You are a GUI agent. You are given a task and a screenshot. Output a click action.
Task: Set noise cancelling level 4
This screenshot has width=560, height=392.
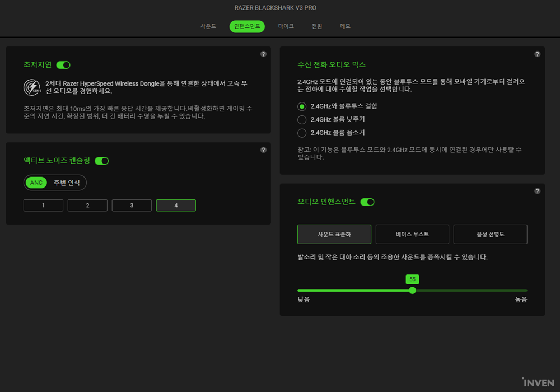(x=176, y=206)
